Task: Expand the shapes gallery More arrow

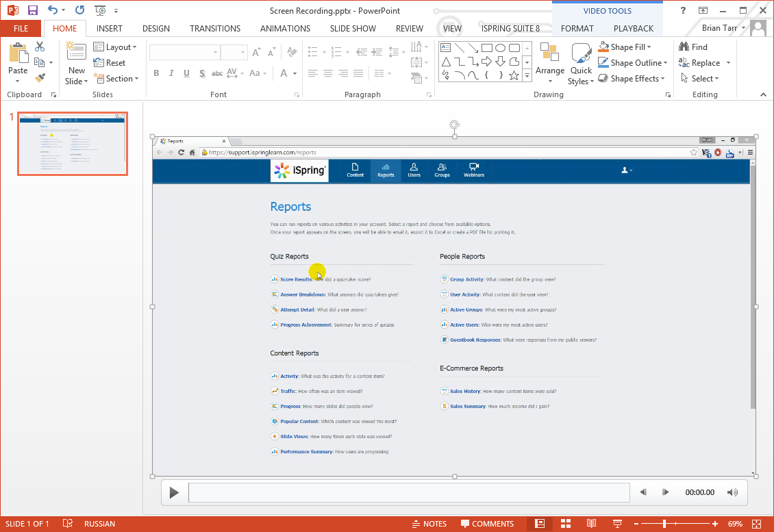Action: (527, 75)
